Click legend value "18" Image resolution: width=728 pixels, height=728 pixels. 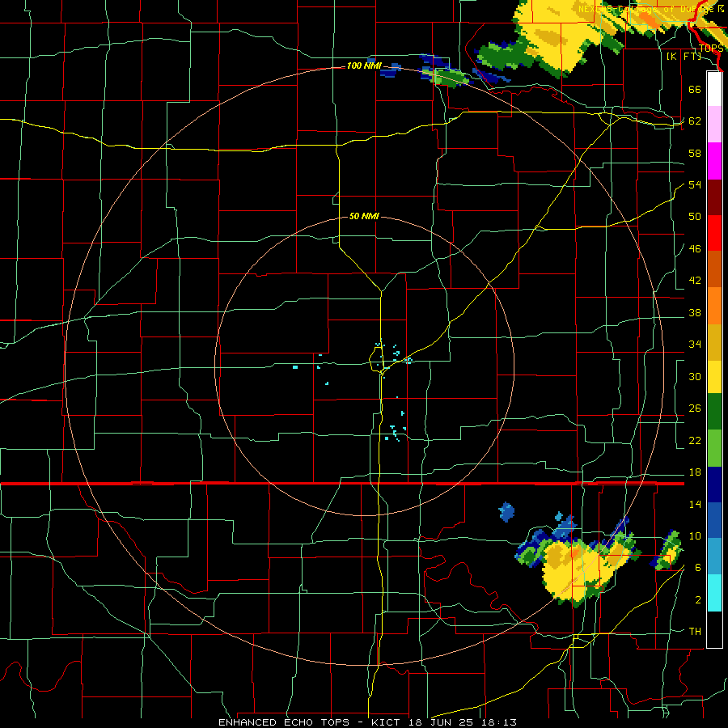pyautogui.click(x=695, y=472)
